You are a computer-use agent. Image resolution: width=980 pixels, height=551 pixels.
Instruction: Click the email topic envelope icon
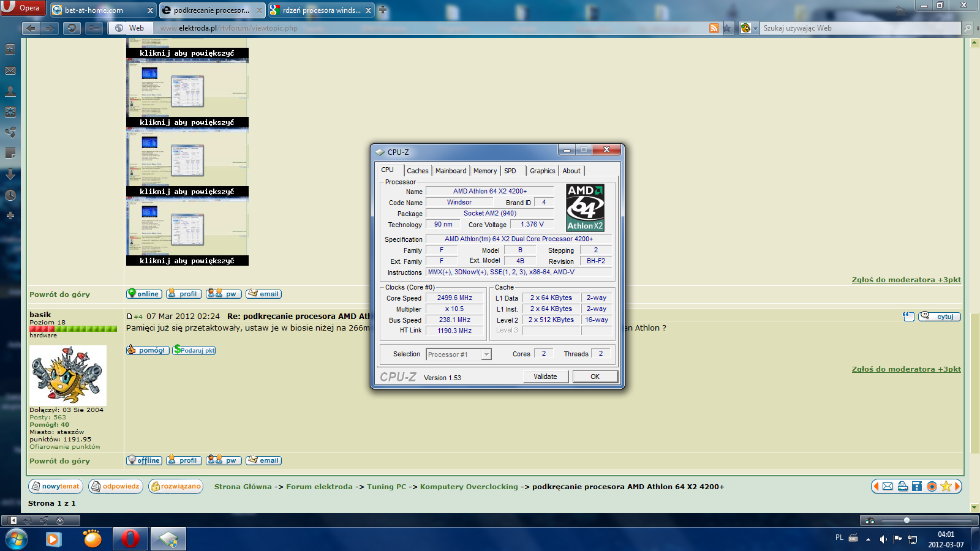click(x=888, y=486)
